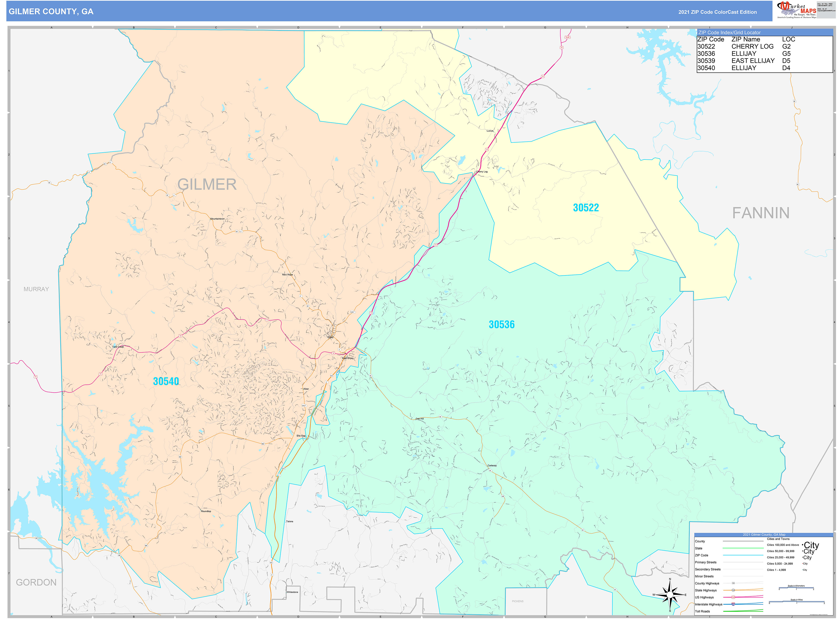Click the 'GILMER COUNTY, GA' title
The width and height of the screenshot is (840, 619).
pyautogui.click(x=51, y=11)
